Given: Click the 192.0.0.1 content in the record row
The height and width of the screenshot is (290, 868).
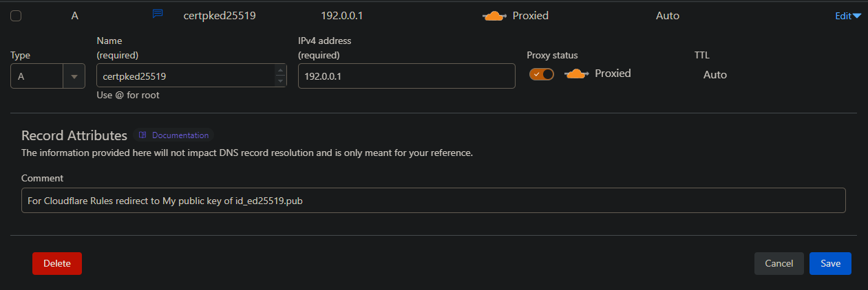Looking at the screenshot, I should [343, 15].
